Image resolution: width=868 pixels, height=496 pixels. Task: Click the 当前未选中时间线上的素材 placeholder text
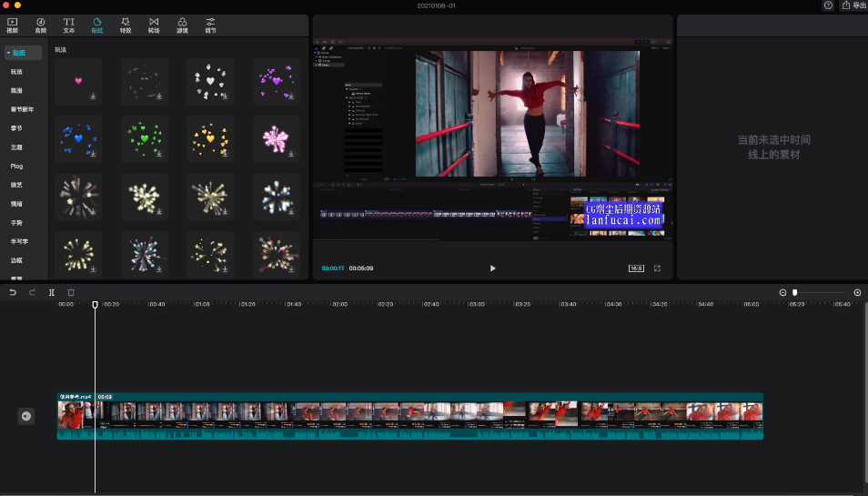click(773, 147)
